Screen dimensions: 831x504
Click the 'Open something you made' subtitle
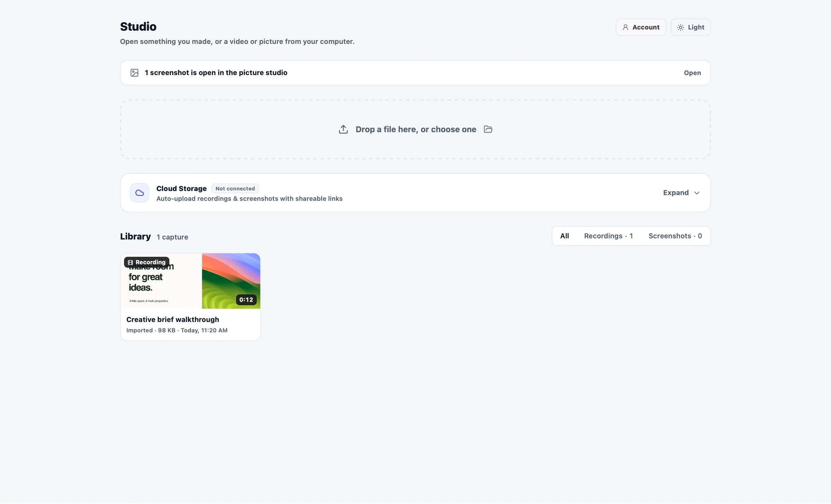click(237, 42)
